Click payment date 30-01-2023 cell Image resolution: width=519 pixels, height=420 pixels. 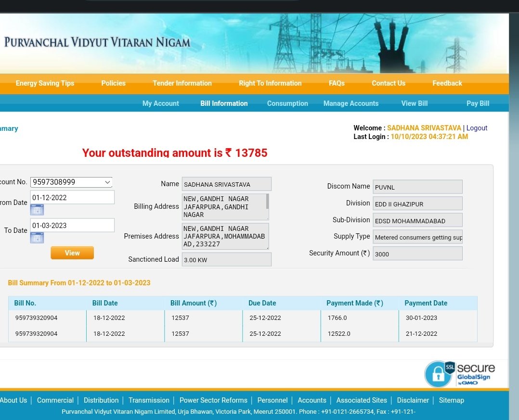pyautogui.click(x=421, y=318)
